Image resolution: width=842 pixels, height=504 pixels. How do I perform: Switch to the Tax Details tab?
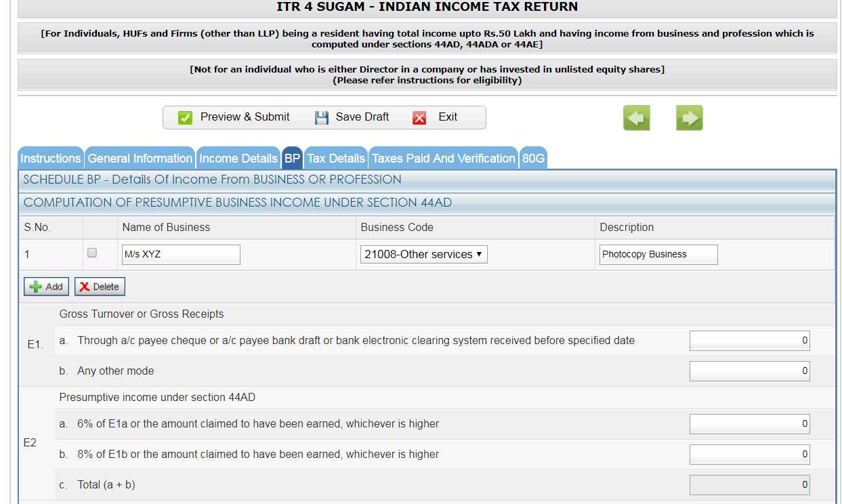tap(335, 158)
